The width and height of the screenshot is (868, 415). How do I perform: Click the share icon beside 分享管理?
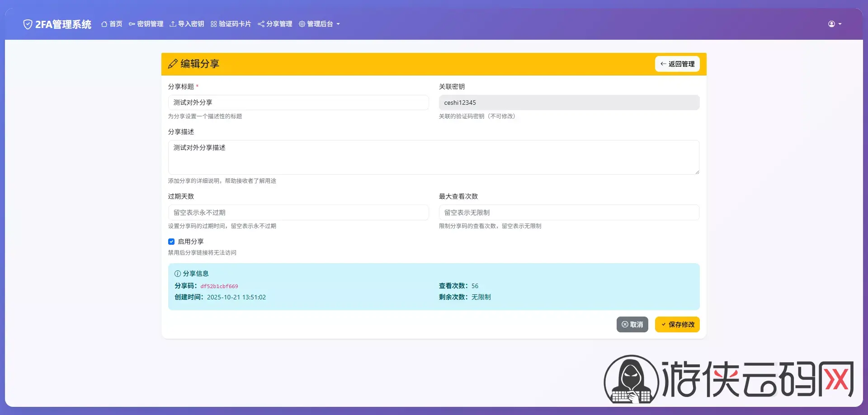(261, 24)
